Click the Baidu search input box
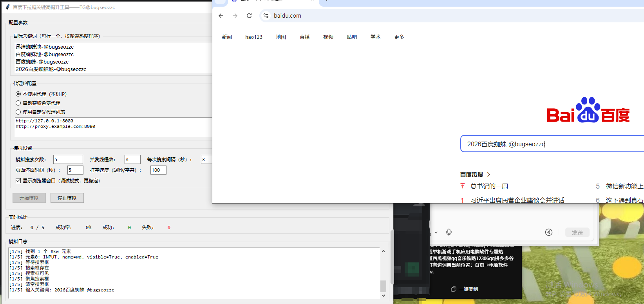 coord(552,144)
